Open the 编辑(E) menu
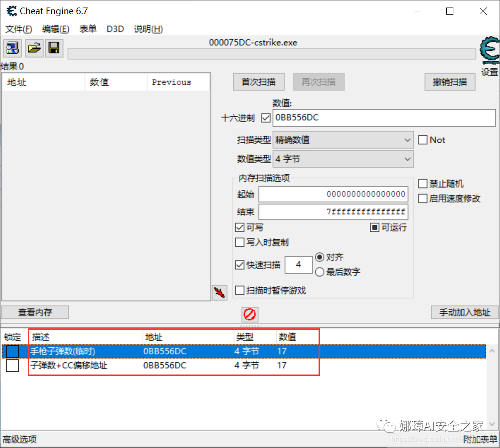 point(56,29)
